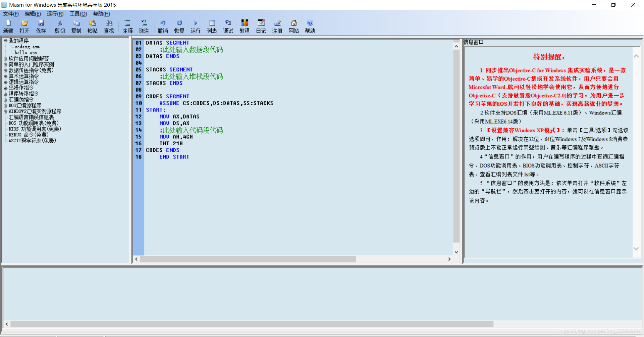
Task: Open the 日记 (Diary) toolbar icon
Action: click(261, 26)
